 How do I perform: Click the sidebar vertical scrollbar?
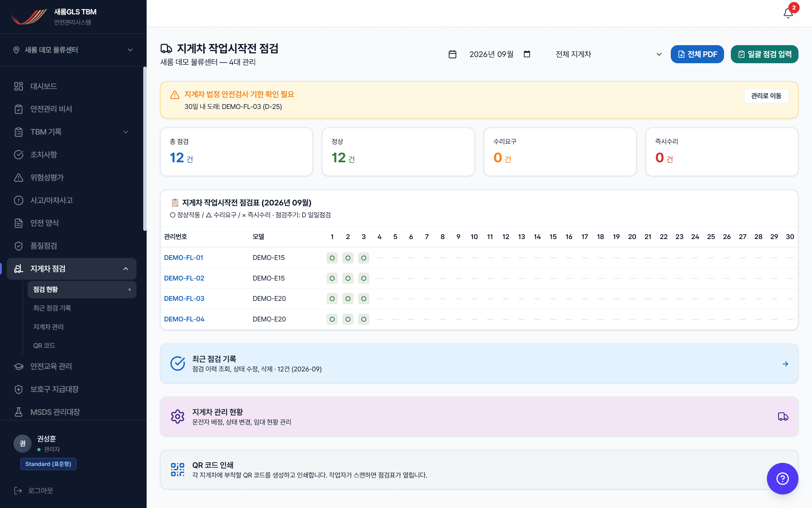point(145,149)
